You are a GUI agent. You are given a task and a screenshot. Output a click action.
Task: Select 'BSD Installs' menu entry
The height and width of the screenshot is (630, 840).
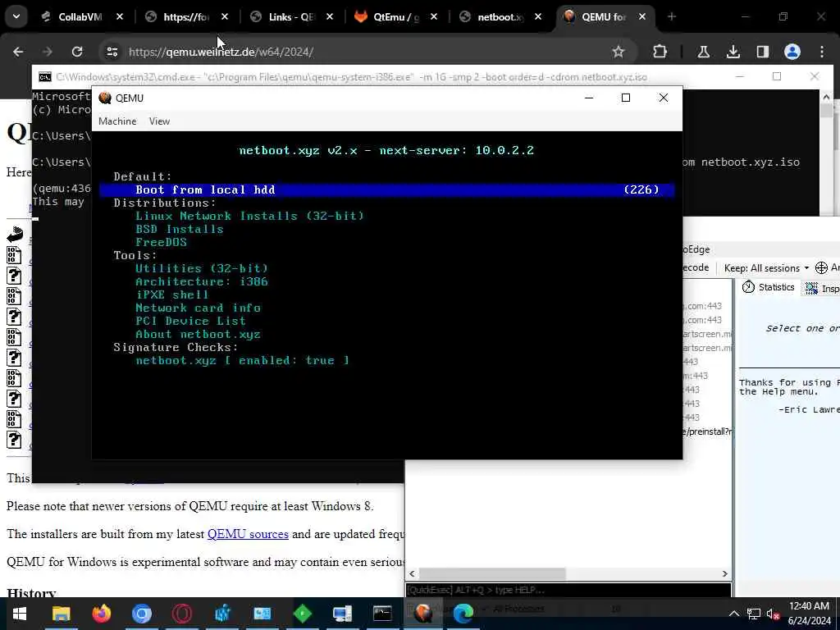click(180, 230)
